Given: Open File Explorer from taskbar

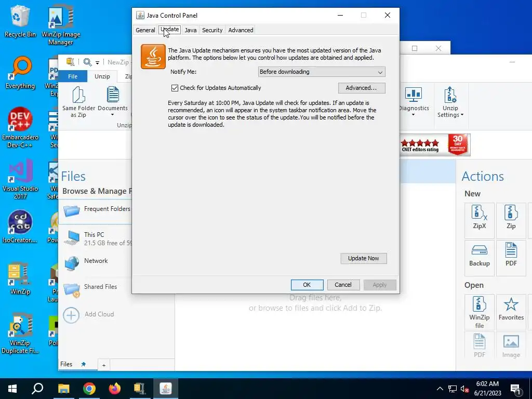Looking at the screenshot, I should [63, 389].
